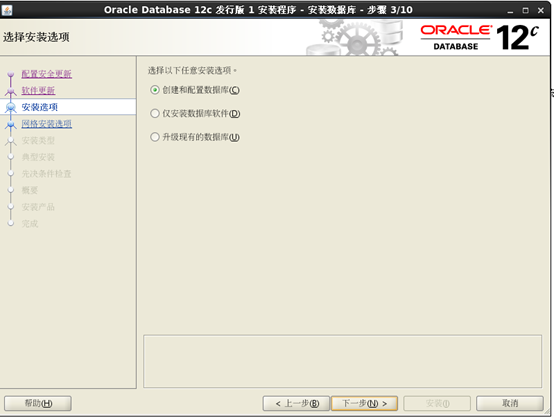Click the Java icon in title bar
Screen dimensions: 554x418
pos(7,10)
